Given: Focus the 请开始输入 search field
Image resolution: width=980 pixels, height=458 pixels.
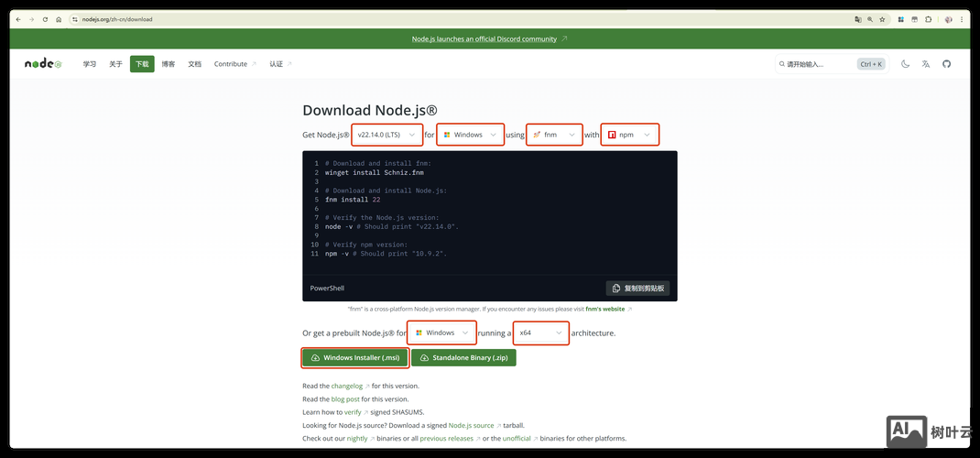Looking at the screenshot, I should pos(815,64).
